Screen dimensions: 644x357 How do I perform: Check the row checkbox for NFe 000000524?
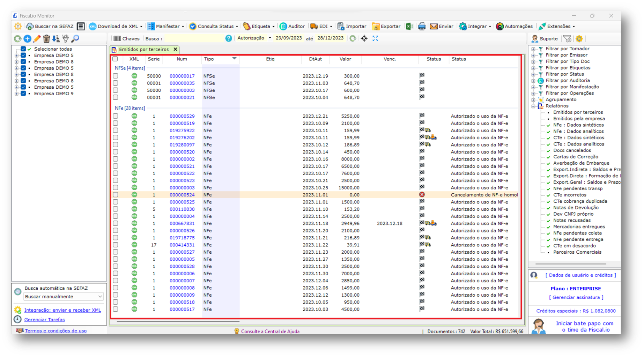116,195
